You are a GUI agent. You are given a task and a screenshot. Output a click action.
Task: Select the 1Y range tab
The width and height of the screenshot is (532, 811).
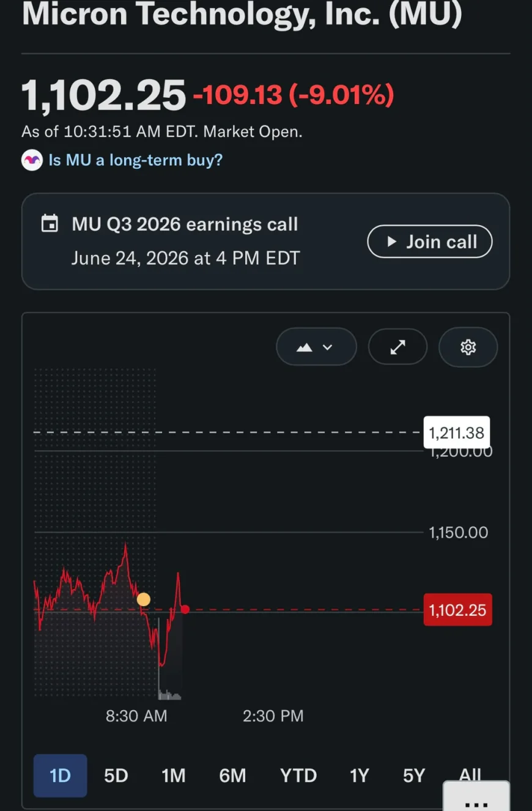click(359, 776)
